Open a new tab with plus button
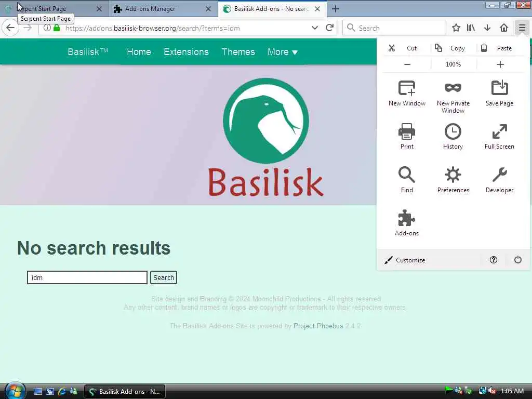The height and width of the screenshot is (399, 532). tap(336, 9)
